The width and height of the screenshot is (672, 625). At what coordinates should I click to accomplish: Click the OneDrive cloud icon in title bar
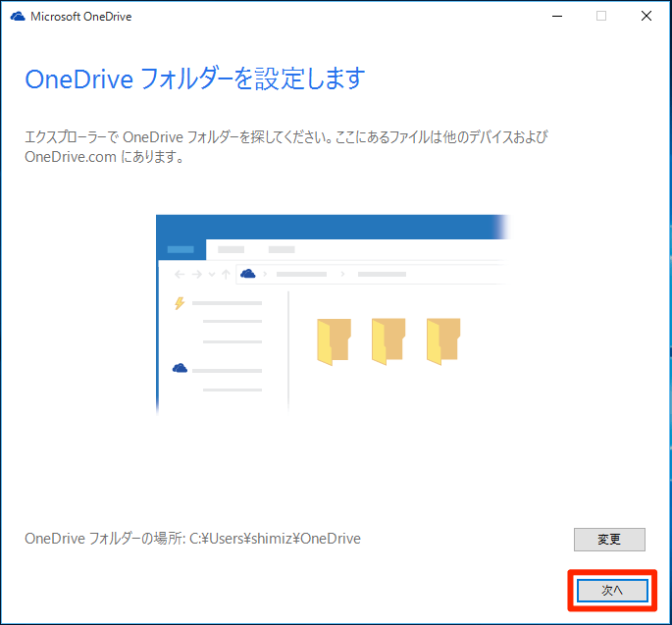tap(18, 17)
